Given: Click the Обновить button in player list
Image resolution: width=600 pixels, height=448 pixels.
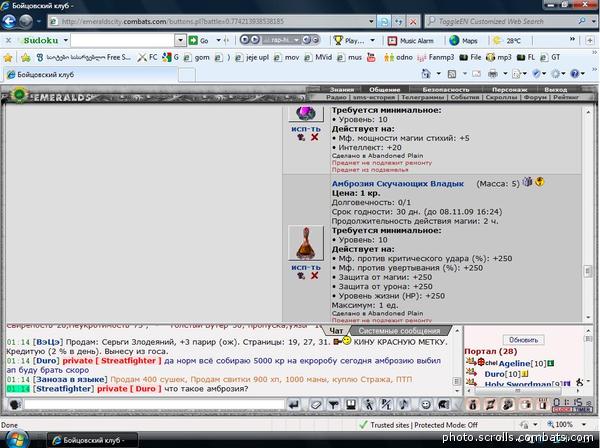Looking at the screenshot, I should [523, 340].
